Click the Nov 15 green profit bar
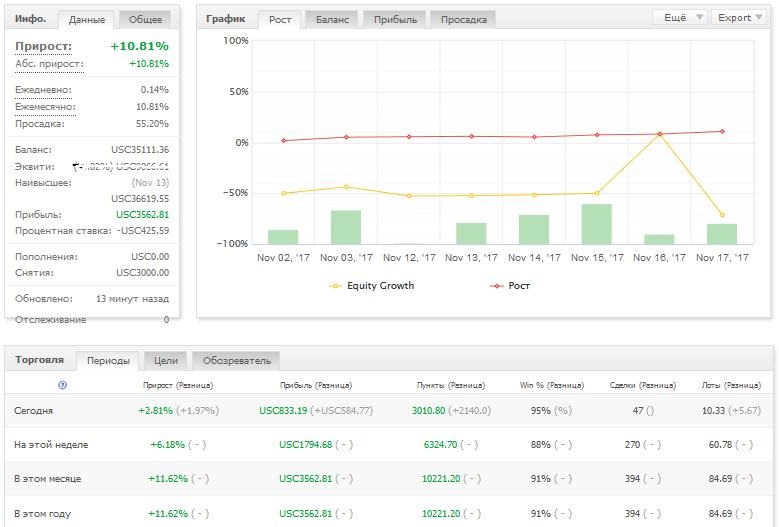Viewport: 779px width, 527px height. (x=597, y=224)
